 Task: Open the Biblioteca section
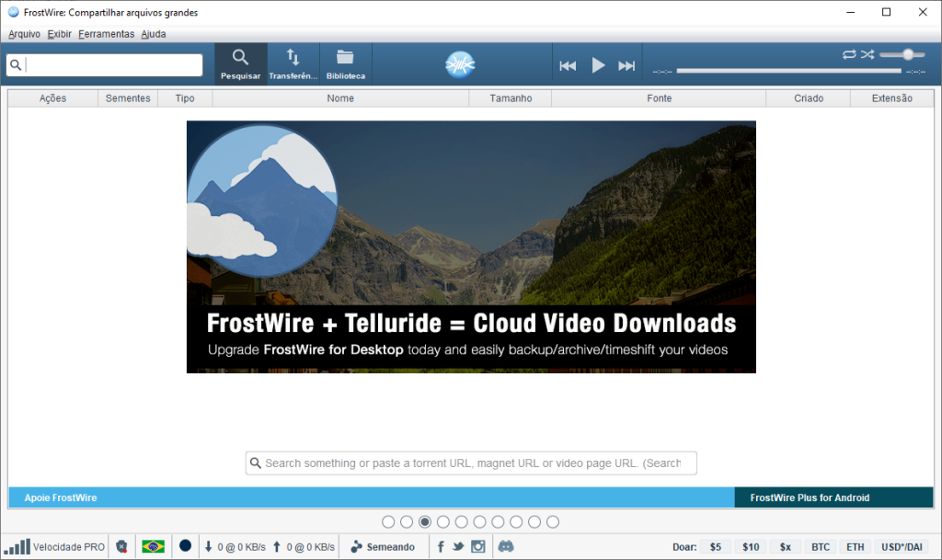coord(345,63)
